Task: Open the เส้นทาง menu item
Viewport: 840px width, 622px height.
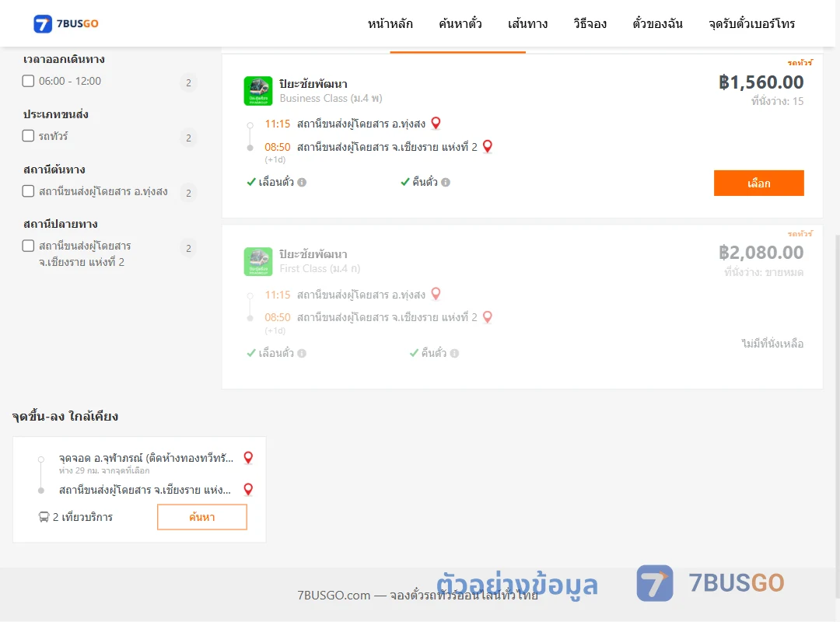Action: click(x=527, y=23)
